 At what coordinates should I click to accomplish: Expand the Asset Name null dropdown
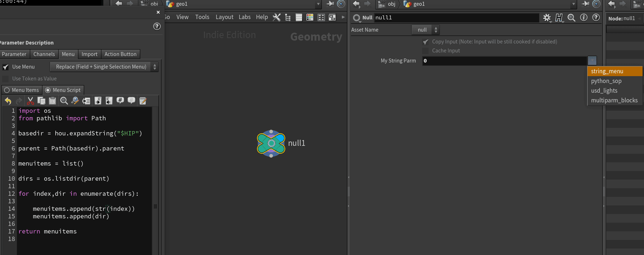(425, 30)
